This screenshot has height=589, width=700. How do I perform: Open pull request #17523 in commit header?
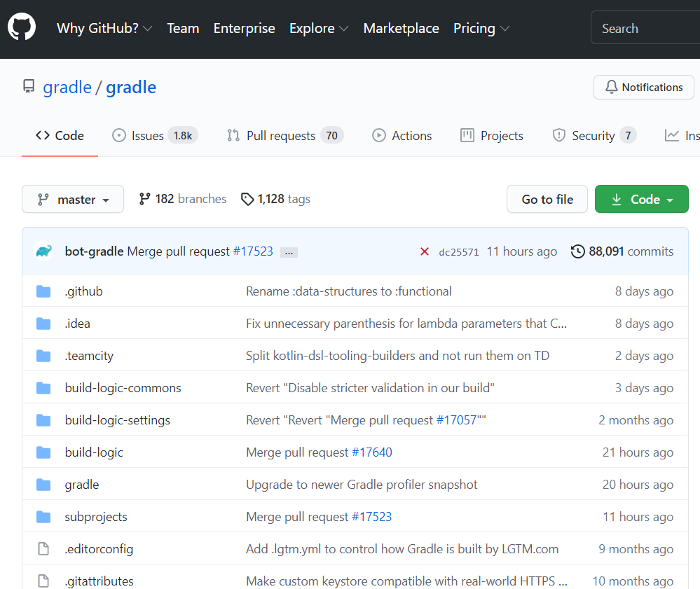[253, 251]
